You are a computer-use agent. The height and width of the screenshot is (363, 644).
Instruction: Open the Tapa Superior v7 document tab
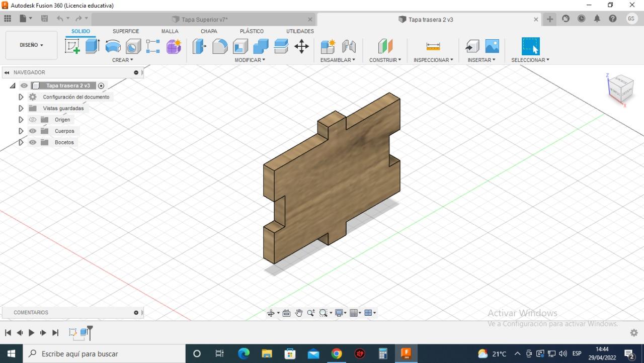(204, 20)
